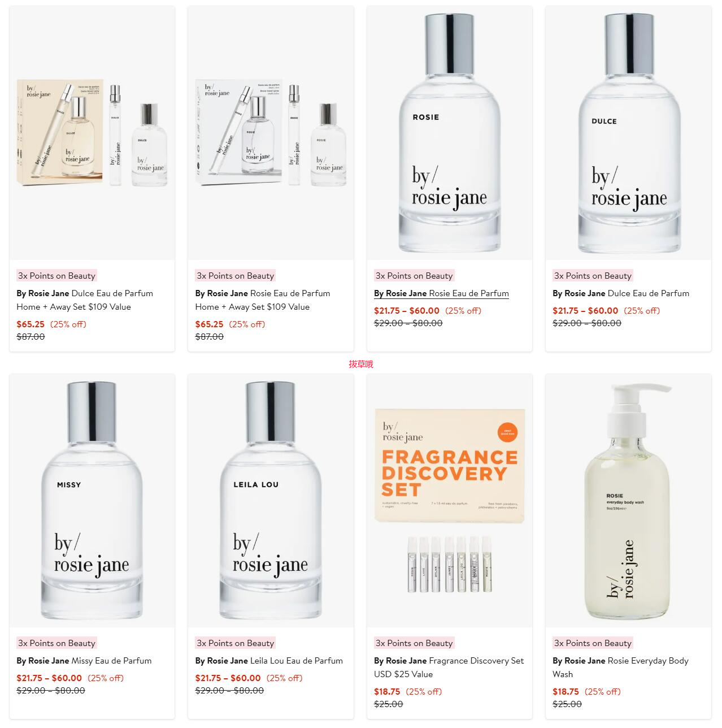Screen dimensions: 722x728
Task: Click the 3x Points on Beauty badge on Body Wash
Action: click(x=593, y=643)
